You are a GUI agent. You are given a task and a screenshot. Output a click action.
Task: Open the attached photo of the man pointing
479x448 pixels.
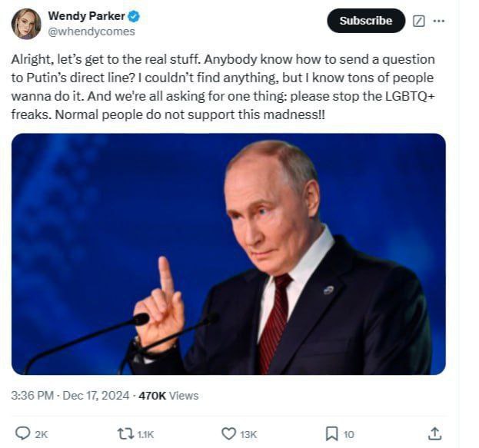228,254
